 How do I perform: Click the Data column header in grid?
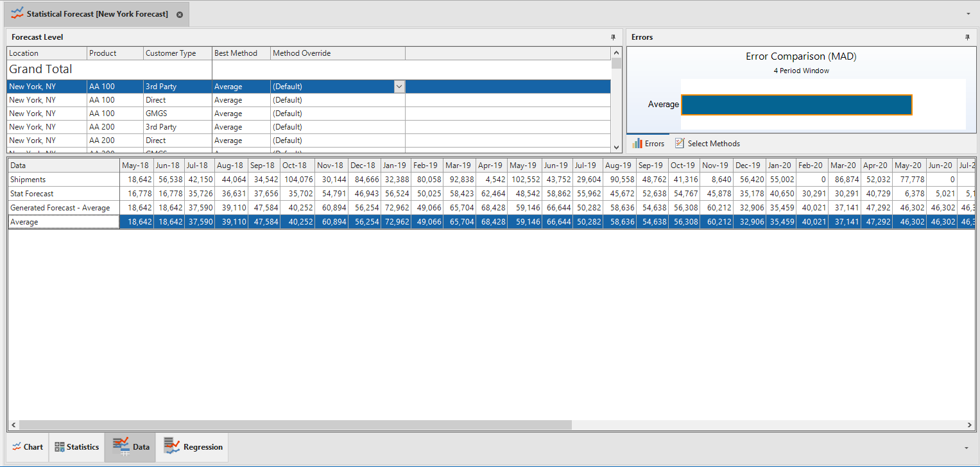tap(64, 166)
